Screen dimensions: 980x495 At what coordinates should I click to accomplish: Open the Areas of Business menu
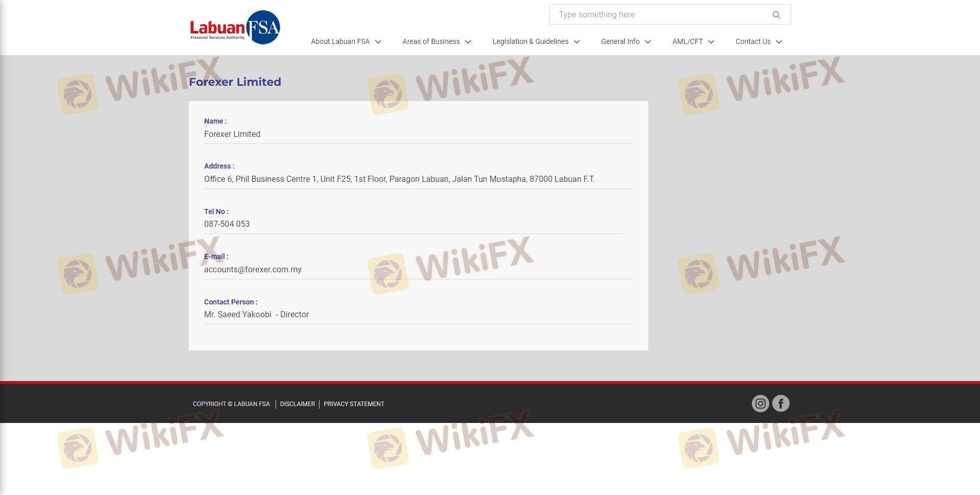[x=431, y=42]
